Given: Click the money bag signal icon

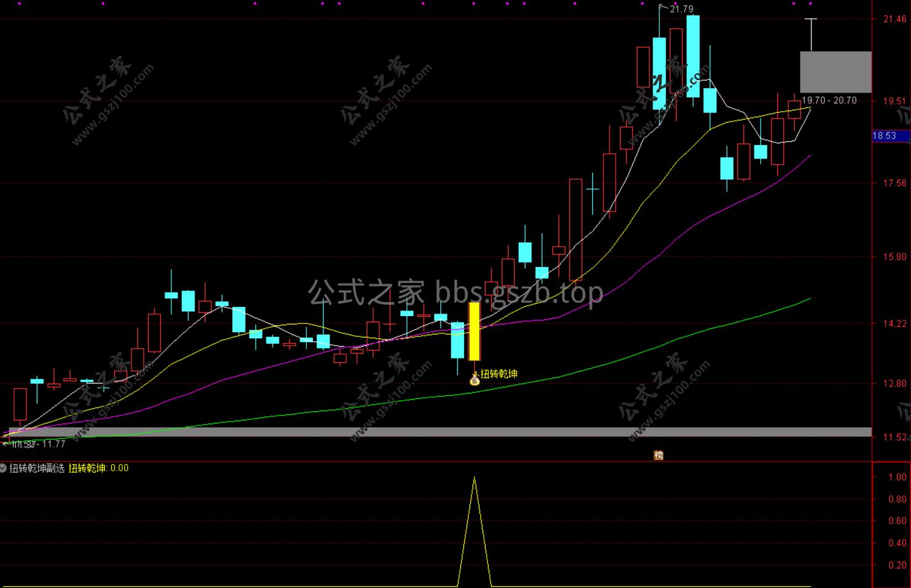Looking at the screenshot, I should [475, 379].
